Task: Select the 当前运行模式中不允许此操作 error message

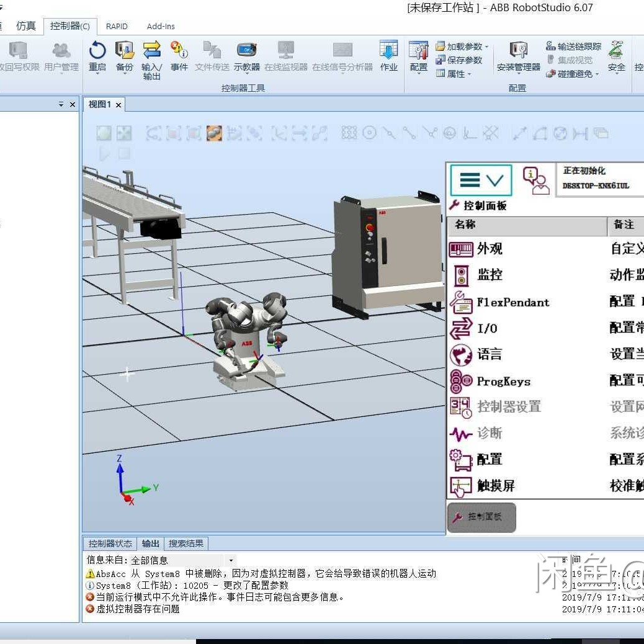Action: pyautogui.click(x=215, y=597)
